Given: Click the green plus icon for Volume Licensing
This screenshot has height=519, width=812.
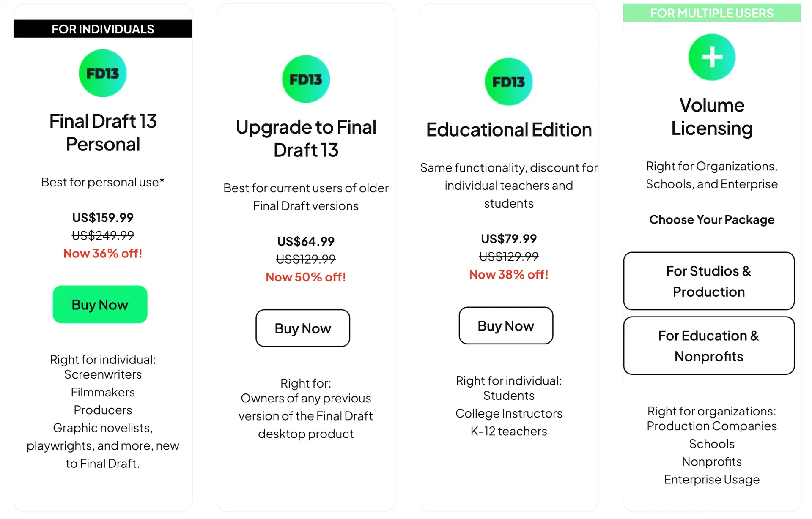Looking at the screenshot, I should 712,57.
